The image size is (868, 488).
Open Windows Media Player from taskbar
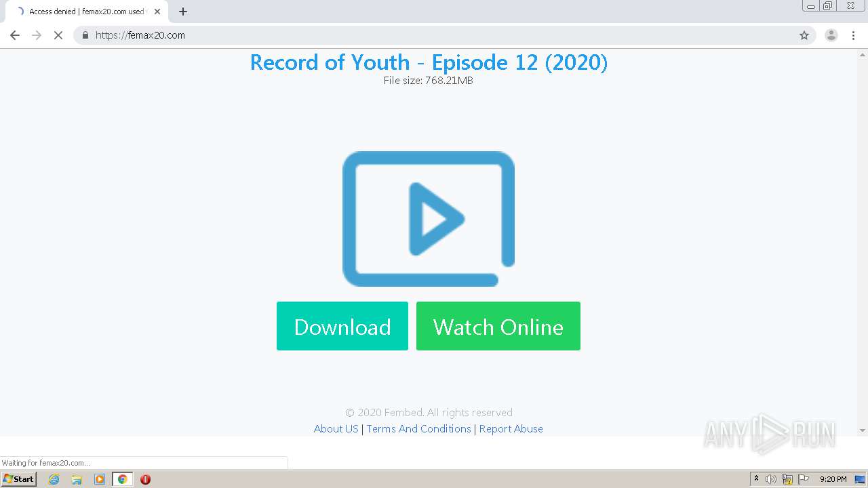tap(100, 479)
